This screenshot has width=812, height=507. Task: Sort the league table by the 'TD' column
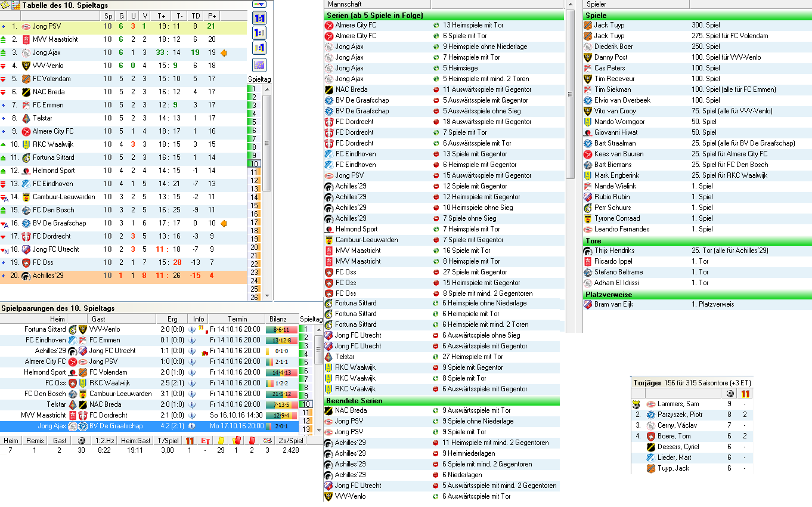[196, 16]
